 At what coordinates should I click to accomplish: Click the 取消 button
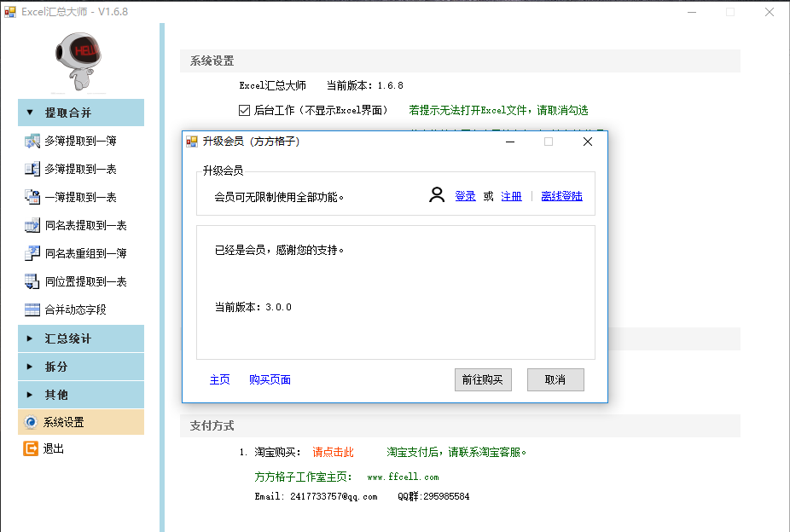click(x=555, y=379)
